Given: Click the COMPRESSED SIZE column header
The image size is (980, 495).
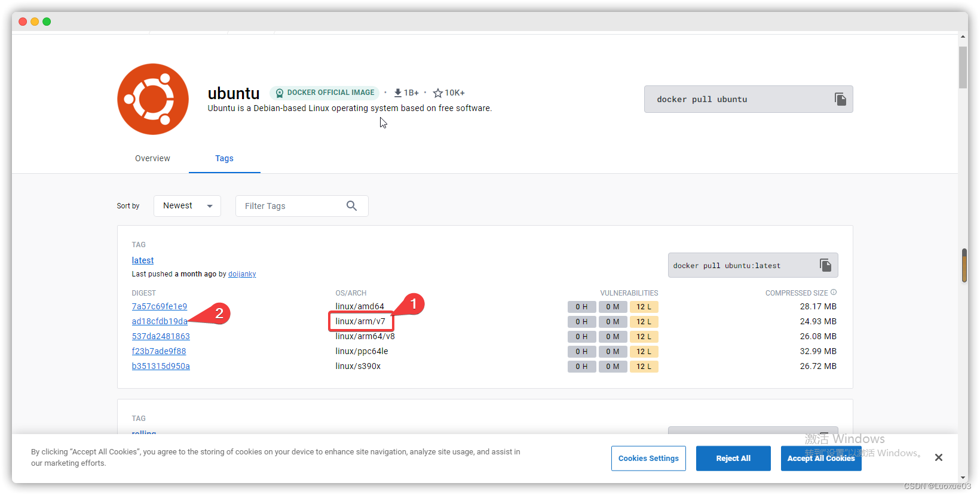Looking at the screenshot, I should coord(797,293).
